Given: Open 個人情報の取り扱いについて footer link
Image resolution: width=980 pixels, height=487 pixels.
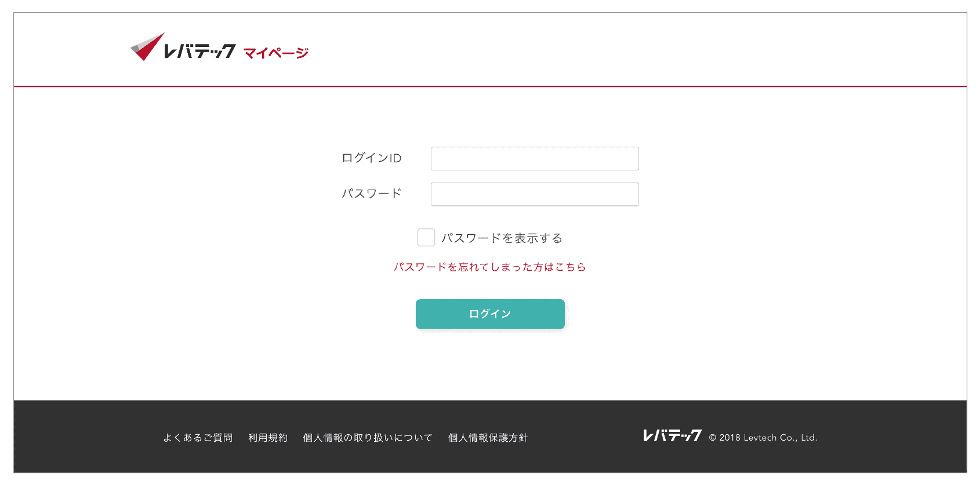Looking at the screenshot, I should click(368, 438).
